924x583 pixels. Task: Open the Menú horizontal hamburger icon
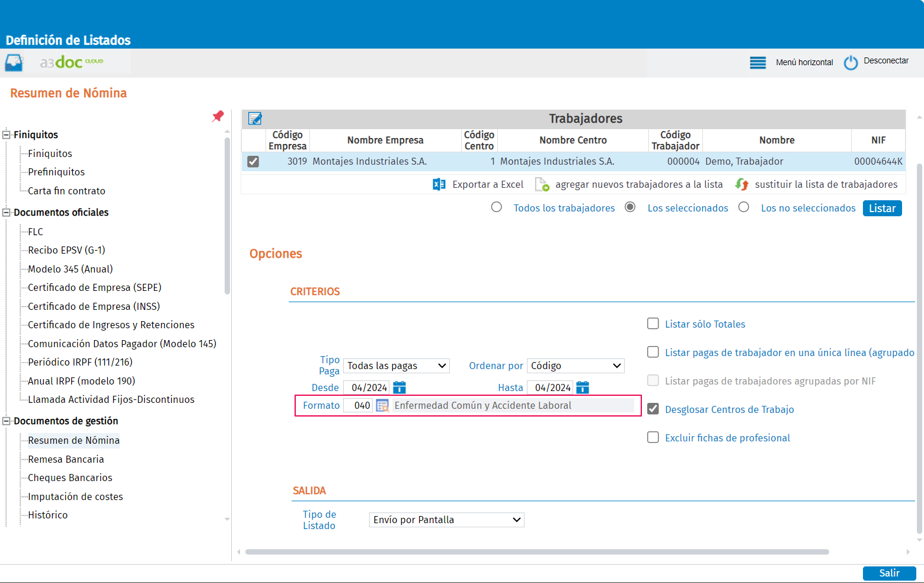(x=758, y=63)
